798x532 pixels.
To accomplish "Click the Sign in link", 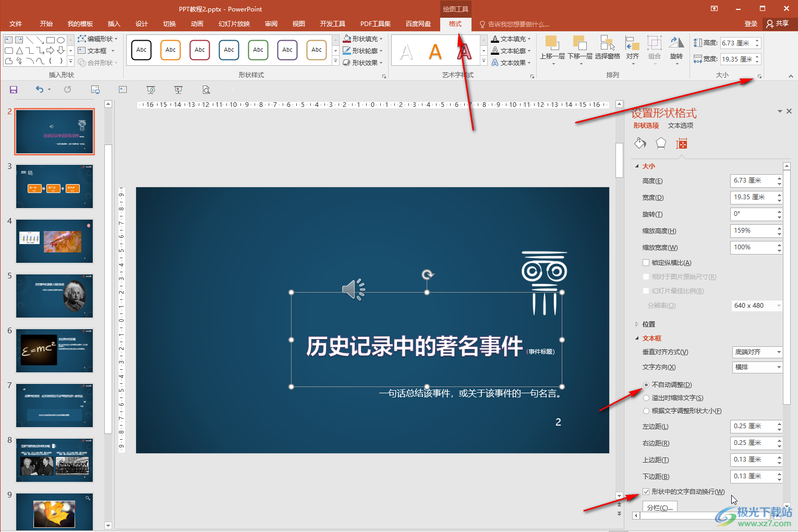I will [751, 24].
